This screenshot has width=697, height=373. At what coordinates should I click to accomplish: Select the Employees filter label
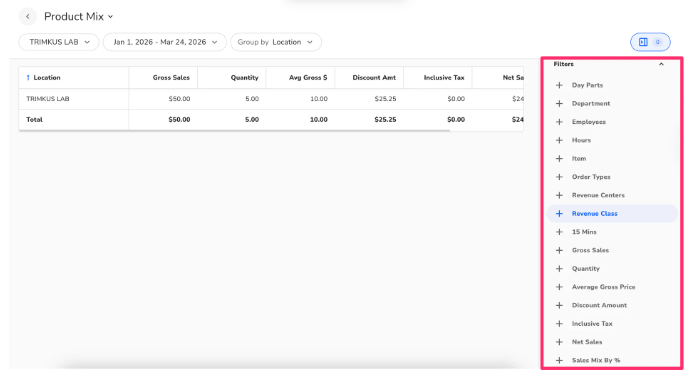[x=589, y=122]
